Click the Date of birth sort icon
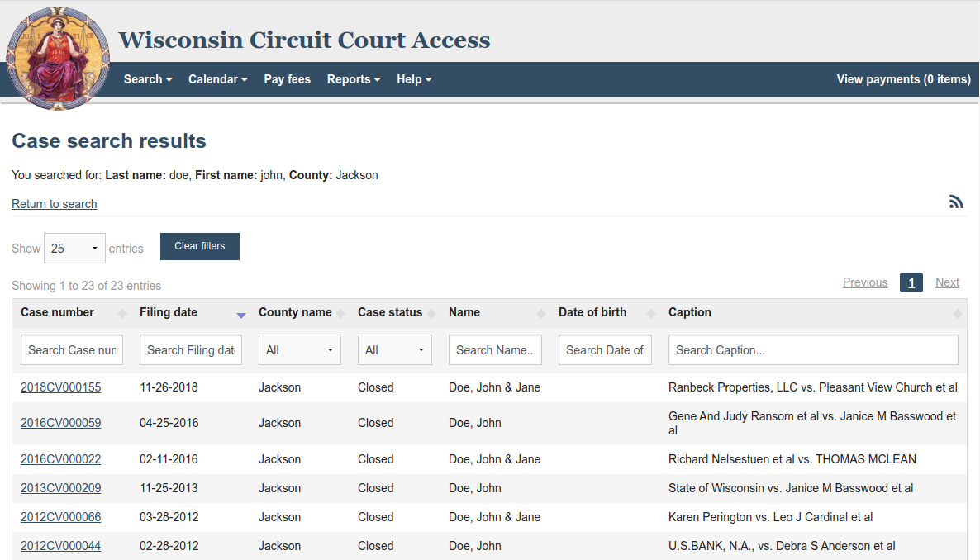This screenshot has height=560, width=980. pyautogui.click(x=650, y=314)
